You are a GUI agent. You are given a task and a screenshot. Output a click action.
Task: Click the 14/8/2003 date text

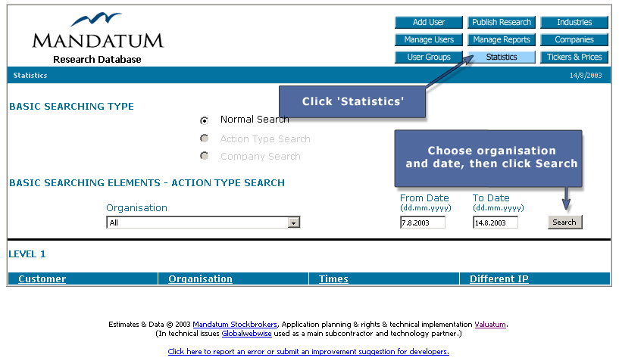(x=586, y=76)
